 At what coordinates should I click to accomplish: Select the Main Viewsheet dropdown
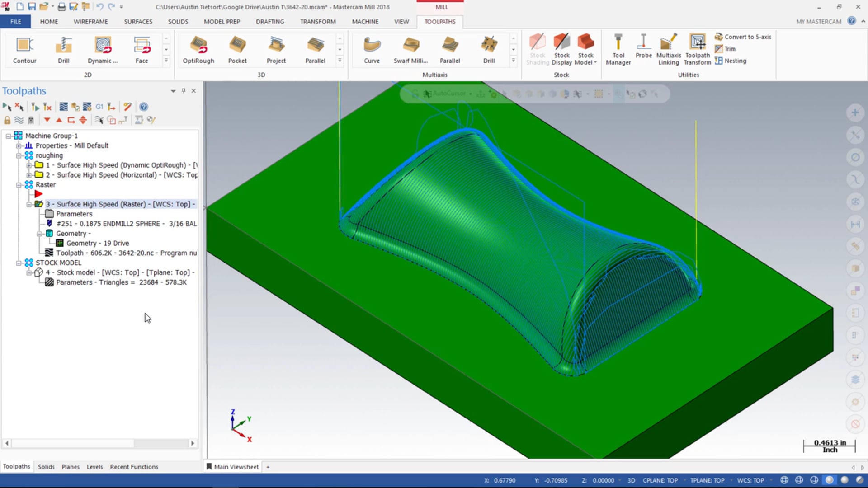[x=268, y=467]
